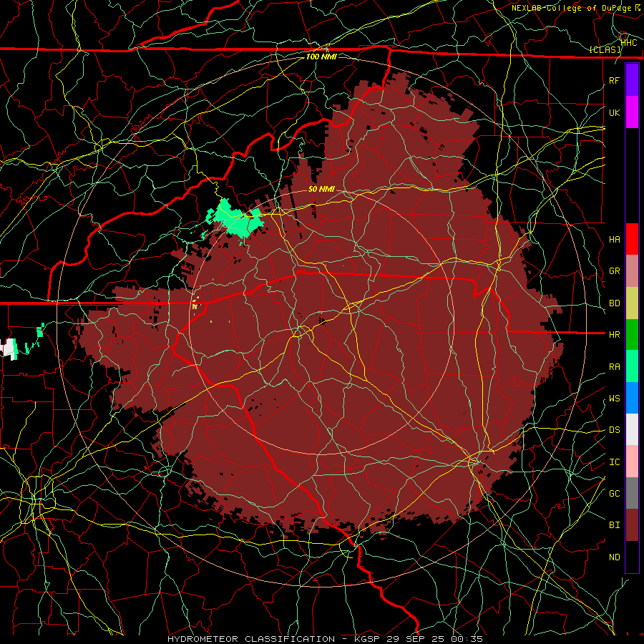Click the IC light pink legend swatch

pyautogui.click(x=632, y=462)
